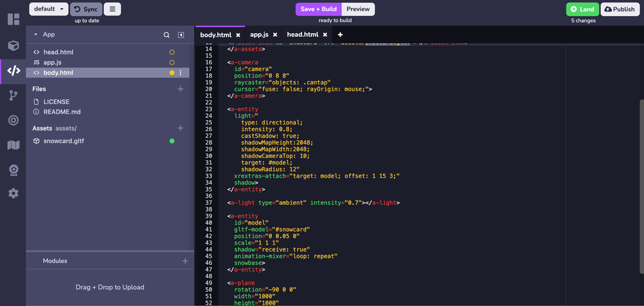Open app.js in file tree
644x306 pixels.
[52, 63]
